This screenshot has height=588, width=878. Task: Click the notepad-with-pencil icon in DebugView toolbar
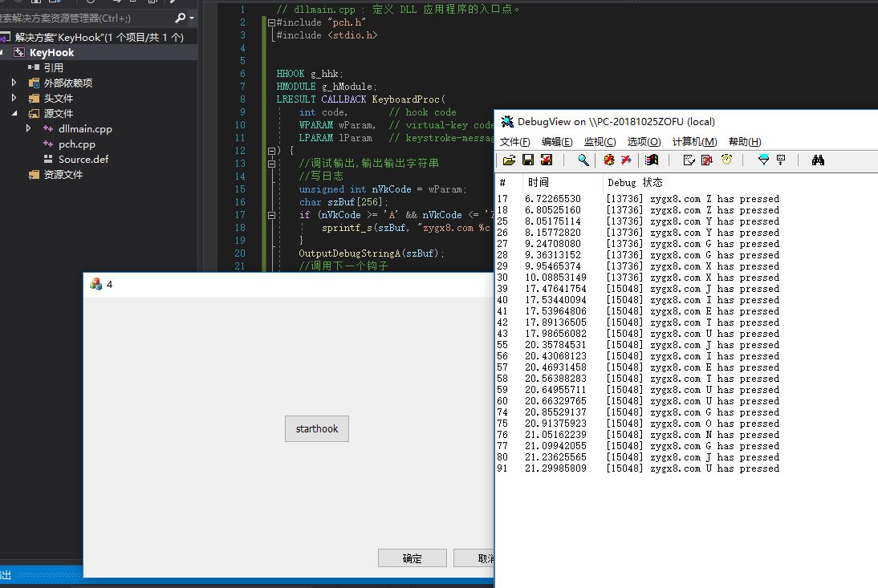(689, 160)
